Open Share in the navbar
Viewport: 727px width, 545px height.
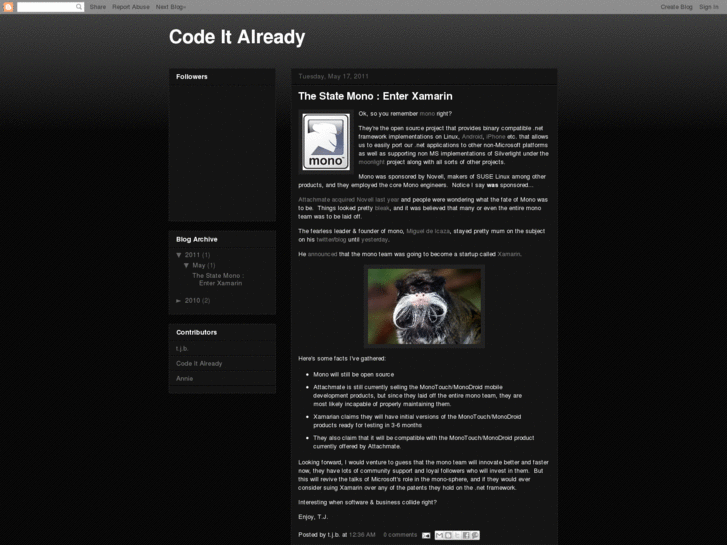[98, 7]
